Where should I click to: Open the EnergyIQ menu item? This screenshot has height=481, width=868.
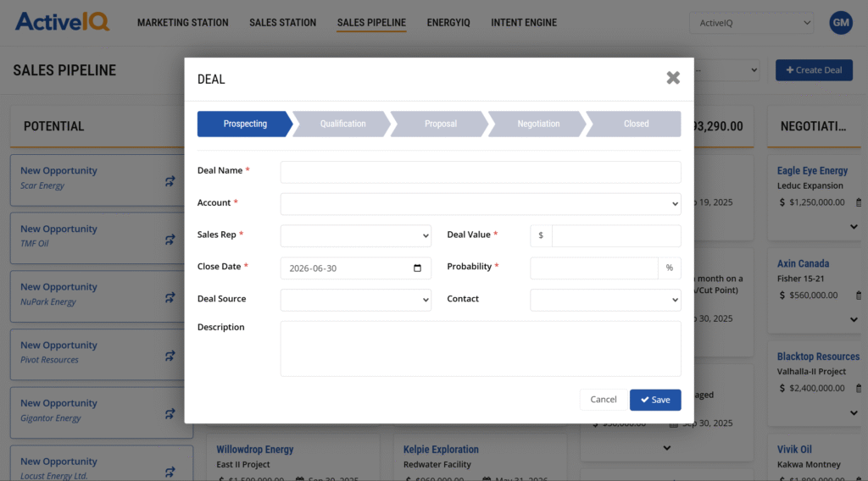pyautogui.click(x=448, y=23)
